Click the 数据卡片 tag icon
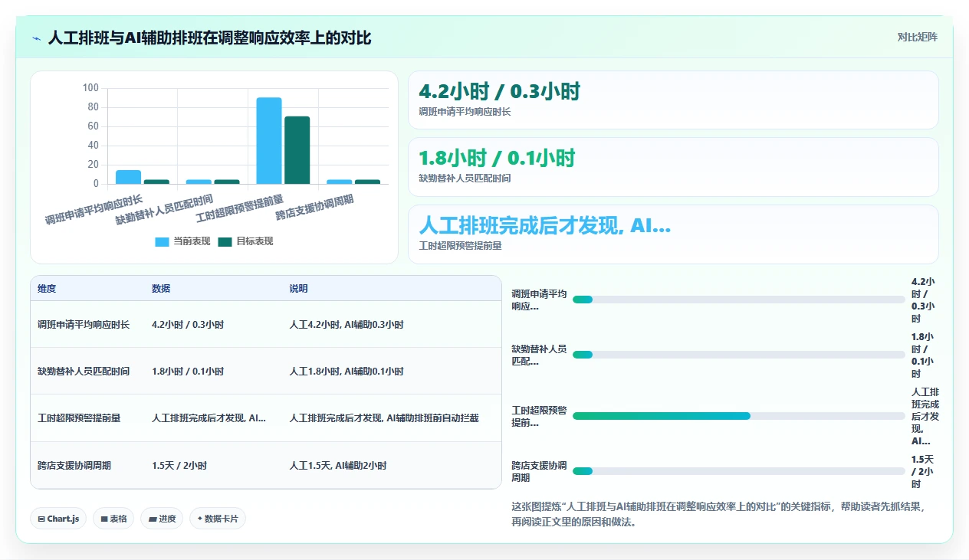Viewport: 969px width, 560px height. [x=199, y=519]
